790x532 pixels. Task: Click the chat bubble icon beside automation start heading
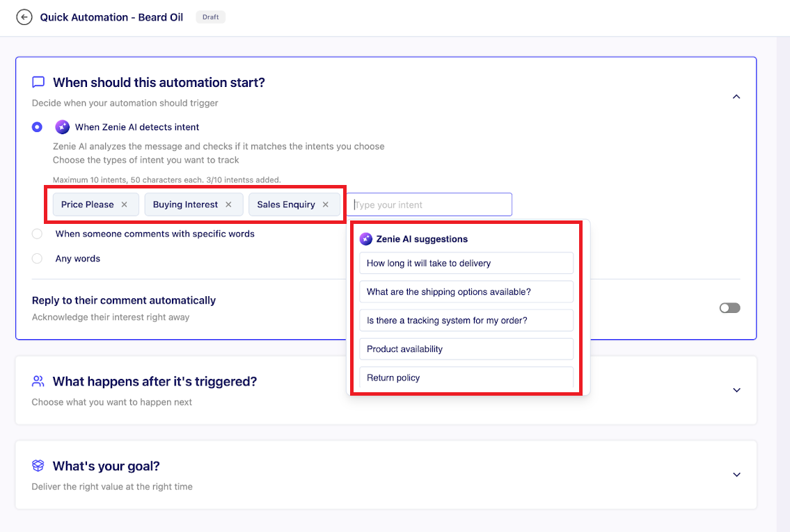[38, 82]
